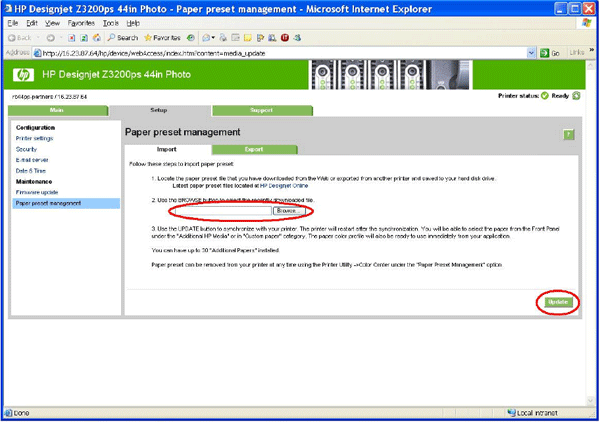Screen dimensions: 600x422
Task: Open the Tools menu
Action: tap(110, 22)
